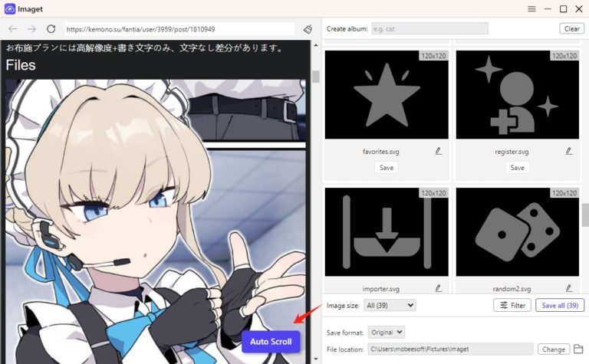This screenshot has height=364, width=589.
Task: Click the Create album input field
Action: (429, 29)
